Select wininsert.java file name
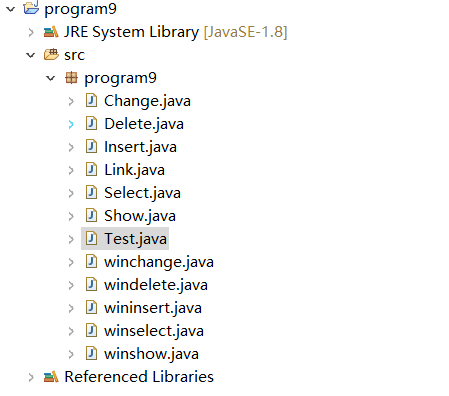The image size is (449, 396). [153, 308]
